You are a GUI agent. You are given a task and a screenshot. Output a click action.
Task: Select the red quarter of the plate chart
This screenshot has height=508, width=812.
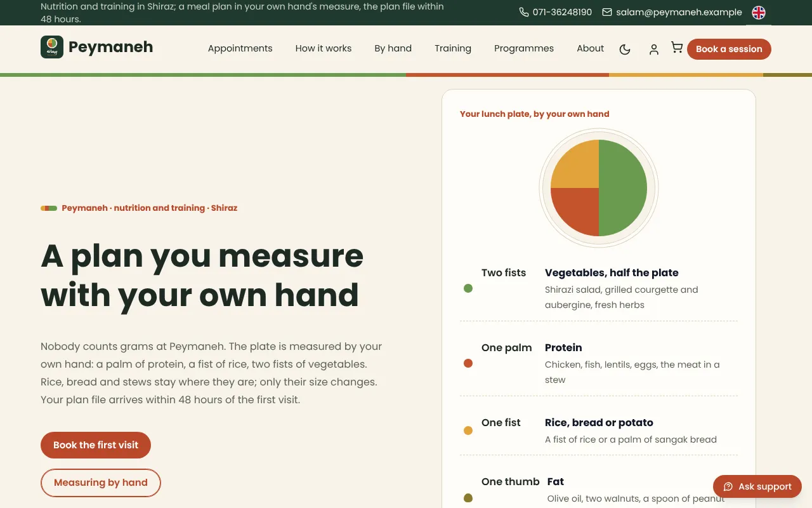[x=579, y=208]
